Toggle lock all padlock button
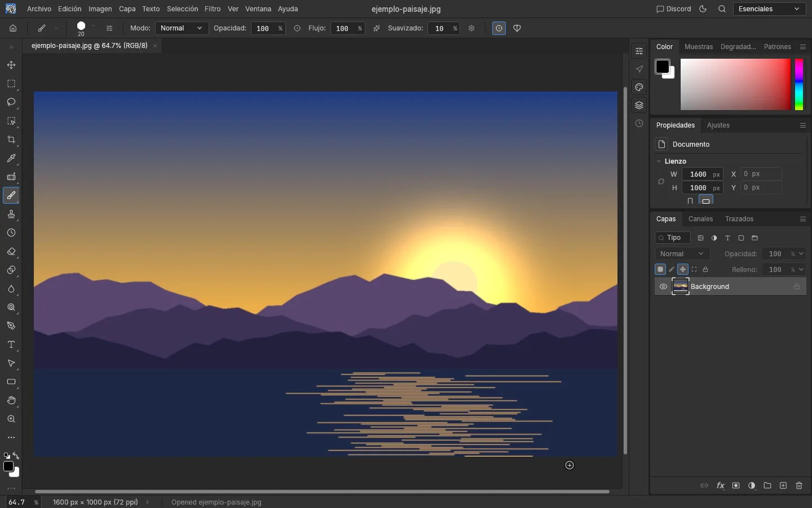 (705, 269)
